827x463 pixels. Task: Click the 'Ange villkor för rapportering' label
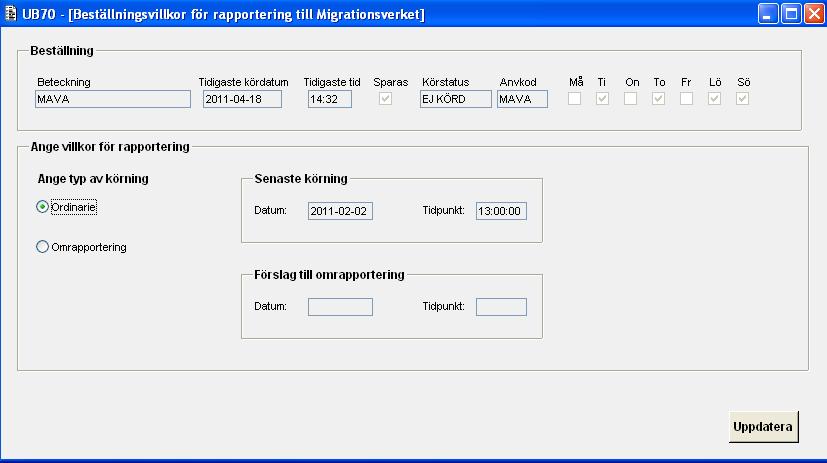(x=110, y=147)
